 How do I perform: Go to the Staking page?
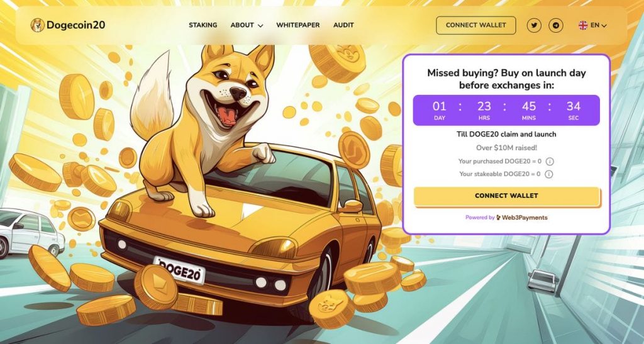(203, 25)
